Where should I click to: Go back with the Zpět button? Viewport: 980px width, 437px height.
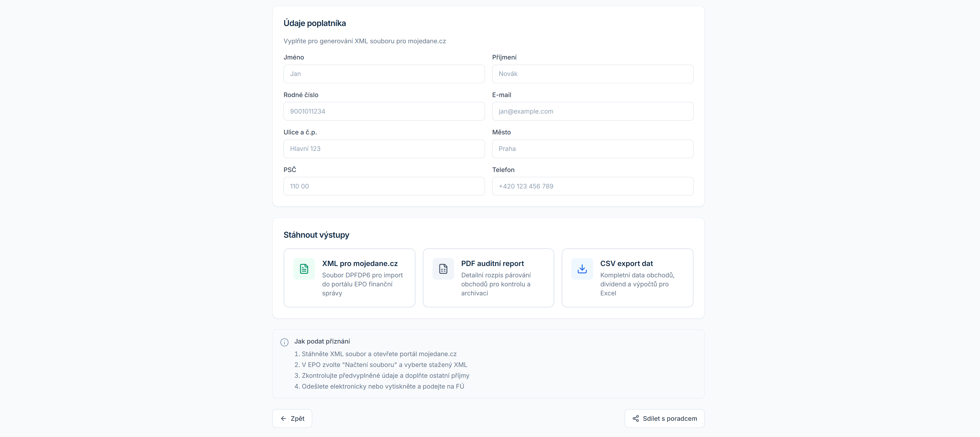(292, 418)
